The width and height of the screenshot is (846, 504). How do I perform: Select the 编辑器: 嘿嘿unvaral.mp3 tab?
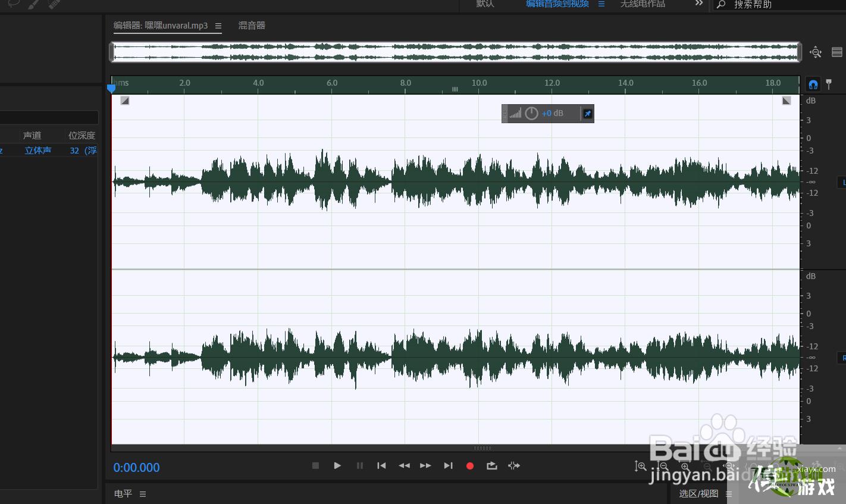point(161,26)
